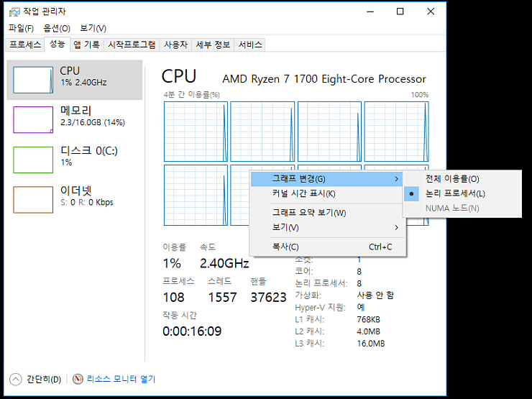Image resolution: width=532 pixels, height=399 pixels.
Task: Select the CPU mini graph in the sidebar
Action: pos(33,80)
